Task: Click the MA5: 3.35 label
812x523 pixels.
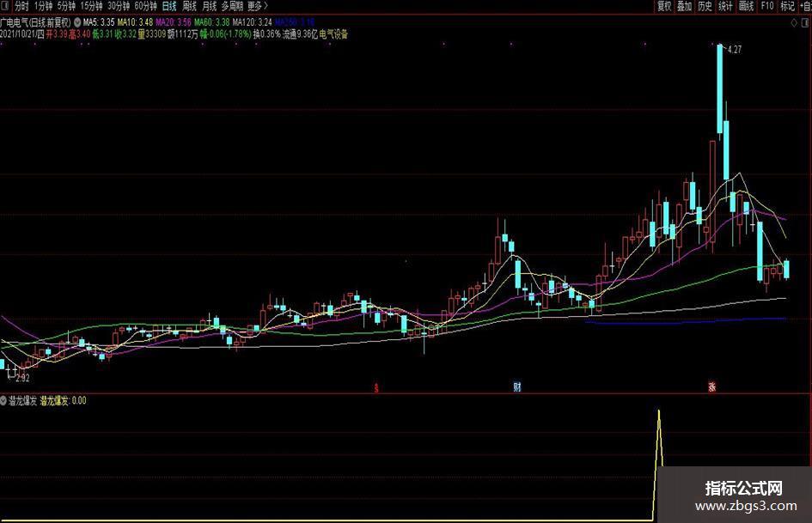Action: [99, 22]
